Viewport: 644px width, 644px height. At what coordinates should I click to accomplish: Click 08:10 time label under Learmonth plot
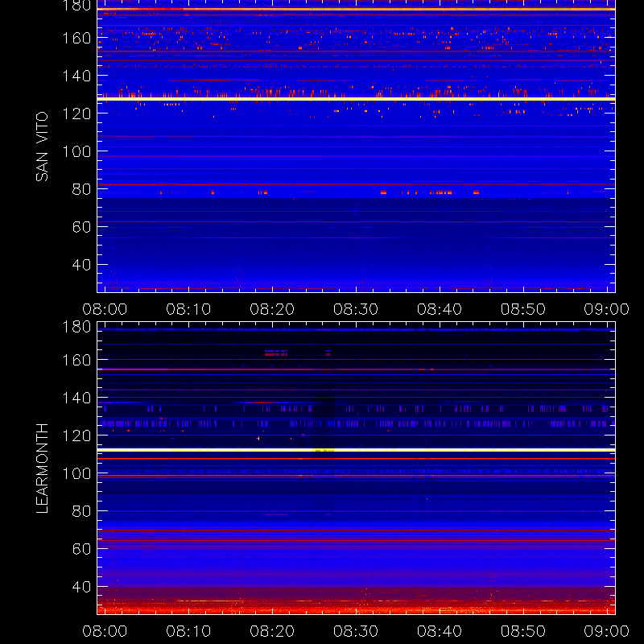[x=188, y=631]
